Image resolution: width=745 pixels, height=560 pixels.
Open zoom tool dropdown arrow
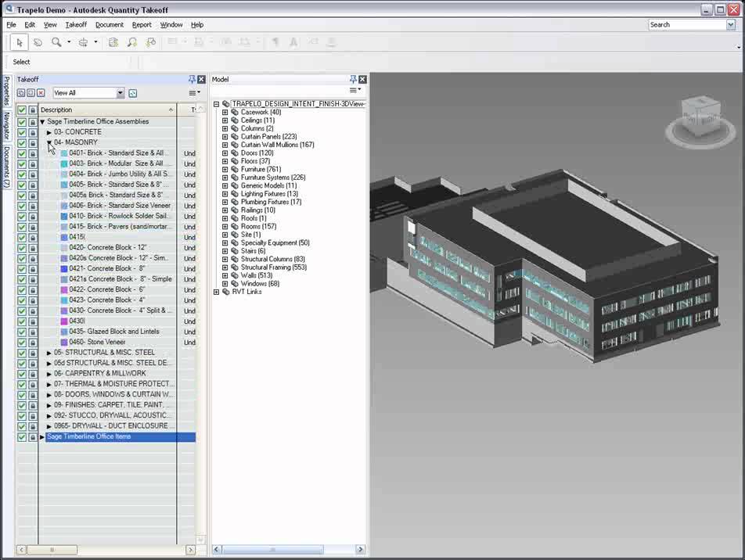tap(69, 42)
